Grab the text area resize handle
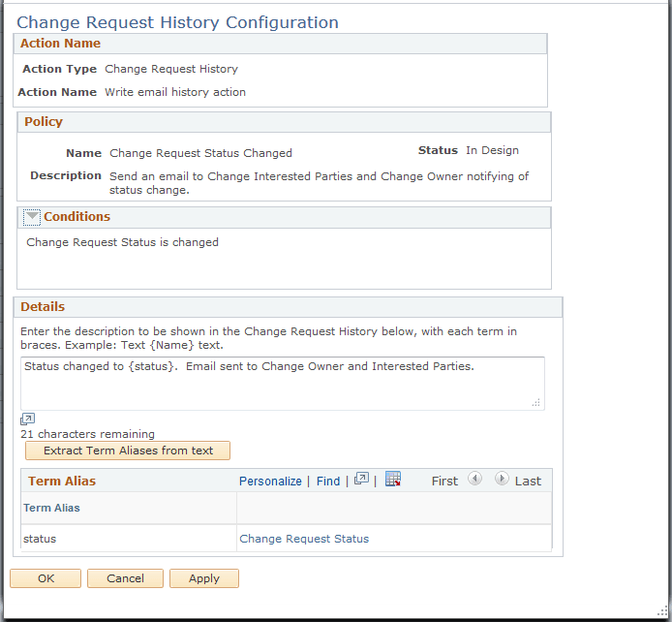The width and height of the screenshot is (672, 622). click(x=536, y=402)
